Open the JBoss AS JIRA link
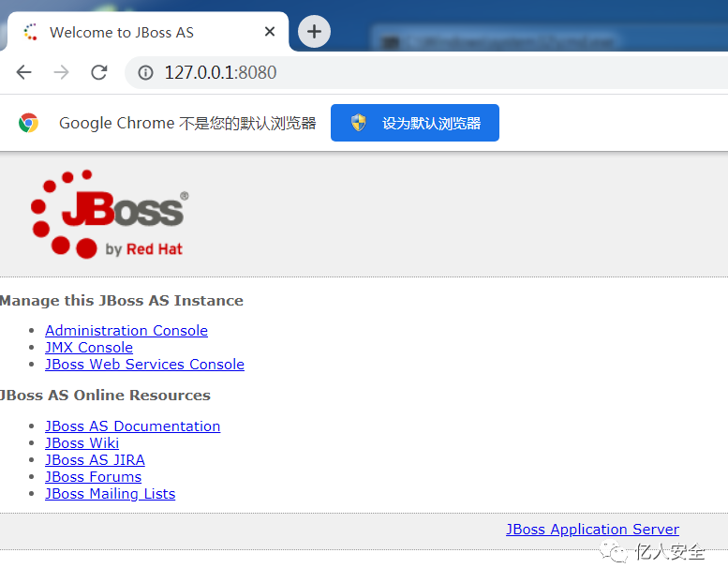Image resolution: width=728 pixels, height=583 pixels. [x=95, y=460]
